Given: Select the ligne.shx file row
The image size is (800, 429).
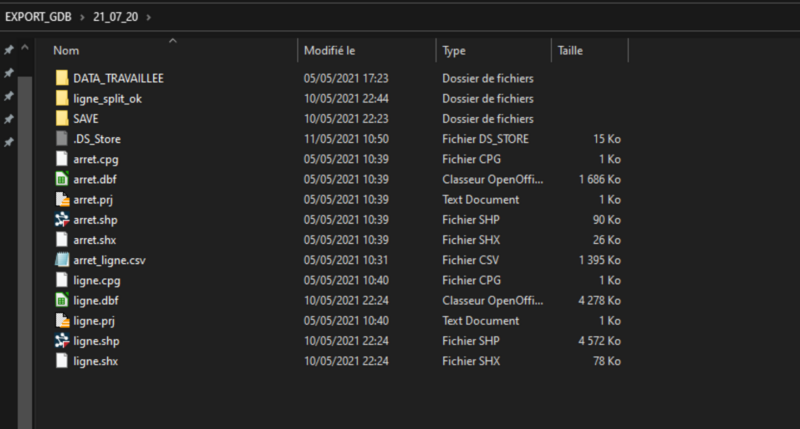Looking at the screenshot, I should (96, 361).
